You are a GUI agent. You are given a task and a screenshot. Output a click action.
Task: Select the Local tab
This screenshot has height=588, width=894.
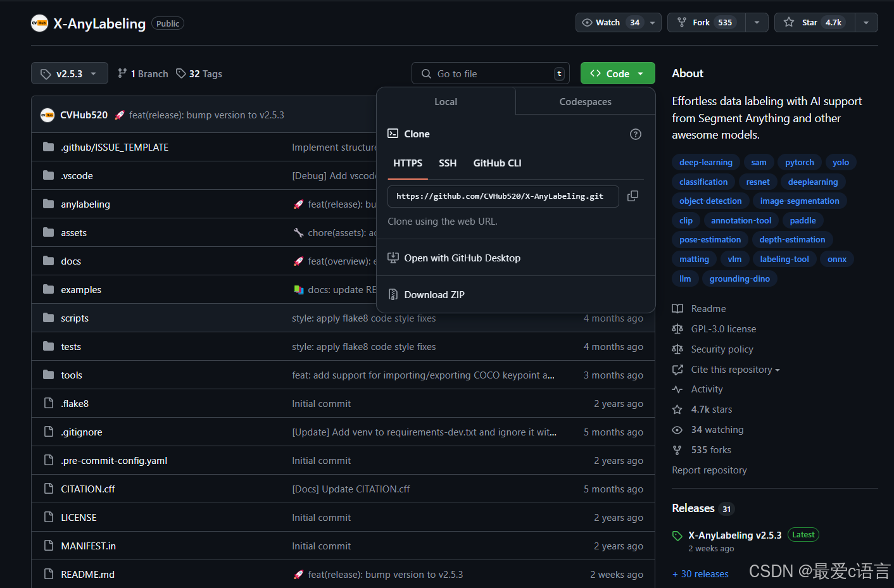(x=446, y=102)
